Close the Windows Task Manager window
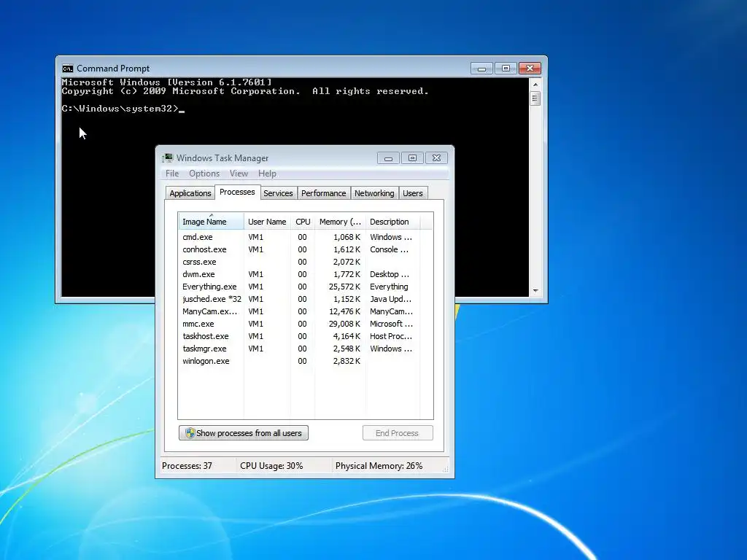 point(436,158)
